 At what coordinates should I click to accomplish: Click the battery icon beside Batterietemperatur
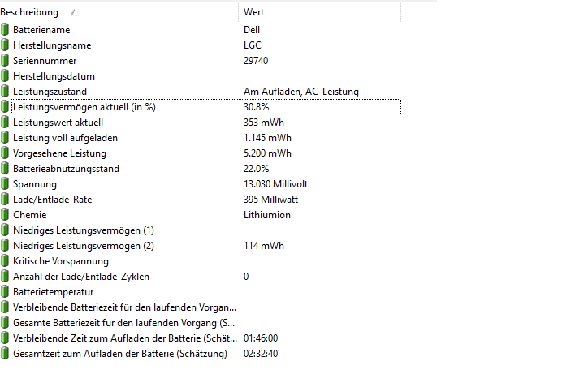[5, 292]
